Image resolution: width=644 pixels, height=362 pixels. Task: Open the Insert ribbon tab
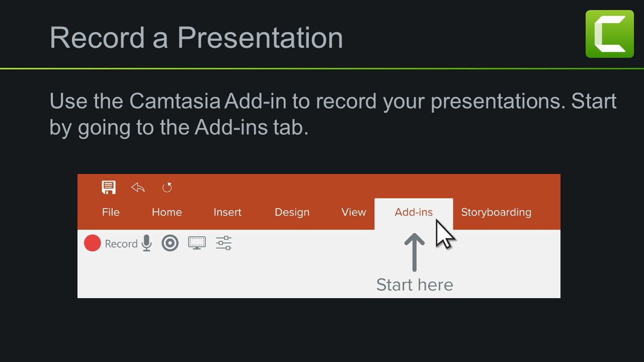(227, 212)
